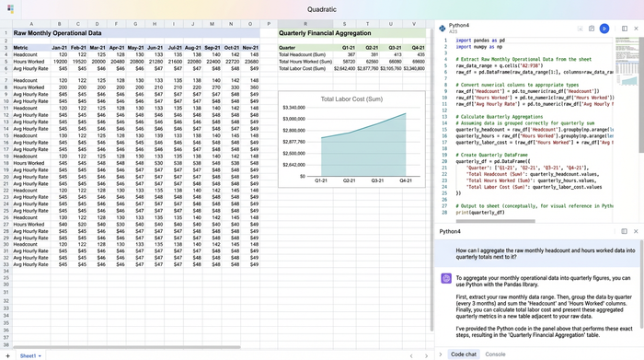Select the Sheet1 tab
The height and width of the screenshot is (360, 644).
28,356
